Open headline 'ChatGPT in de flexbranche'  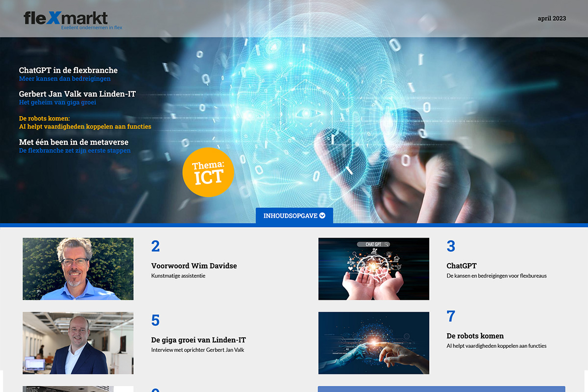pyautogui.click(x=68, y=70)
